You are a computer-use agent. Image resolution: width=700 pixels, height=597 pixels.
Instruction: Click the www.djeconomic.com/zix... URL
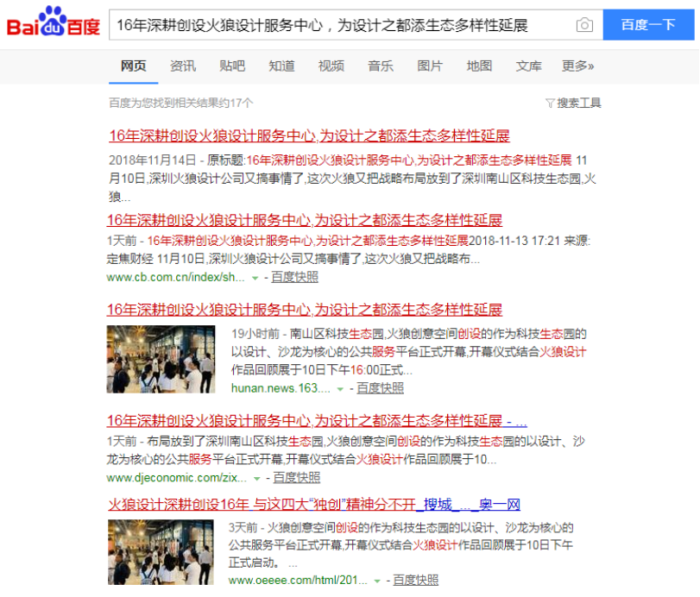point(176,478)
